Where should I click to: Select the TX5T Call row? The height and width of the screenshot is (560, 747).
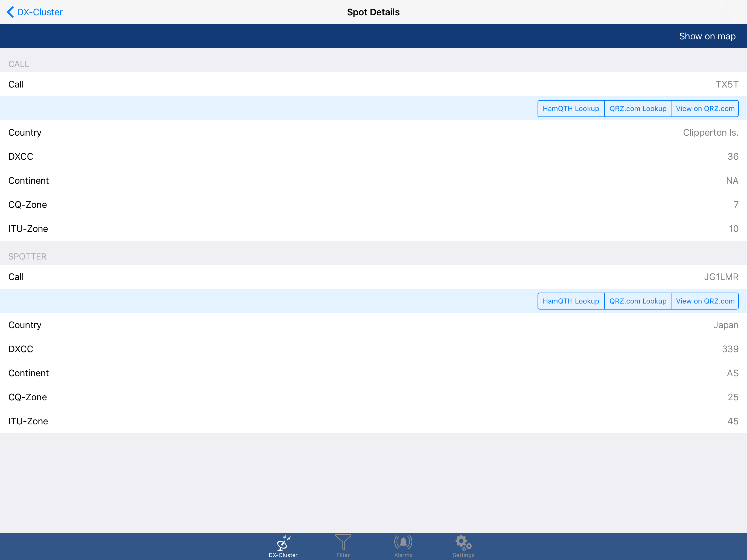coord(373,84)
